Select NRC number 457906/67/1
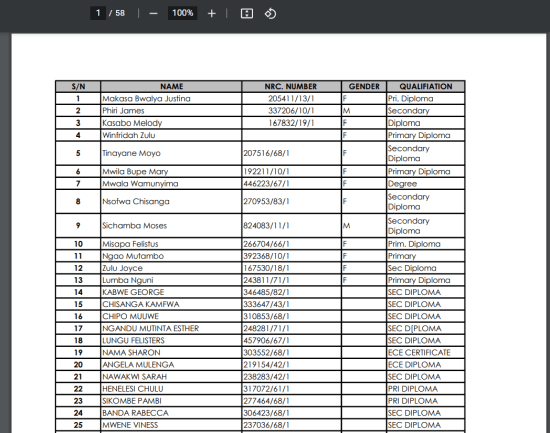 266,341
